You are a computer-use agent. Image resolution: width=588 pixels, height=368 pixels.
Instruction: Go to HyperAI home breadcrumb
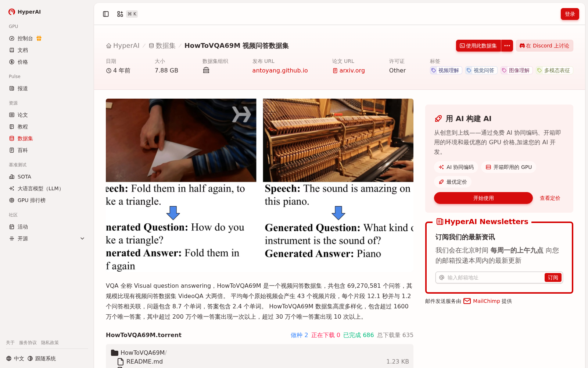click(123, 46)
